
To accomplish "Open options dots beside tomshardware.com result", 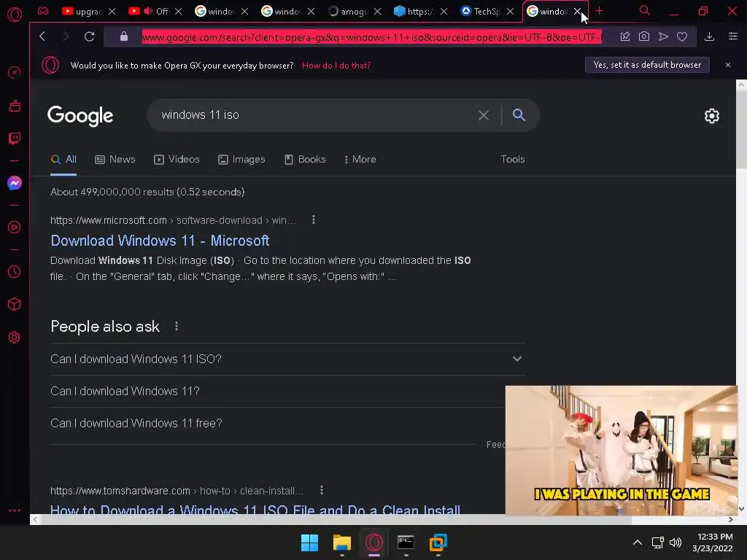I will (322, 490).
